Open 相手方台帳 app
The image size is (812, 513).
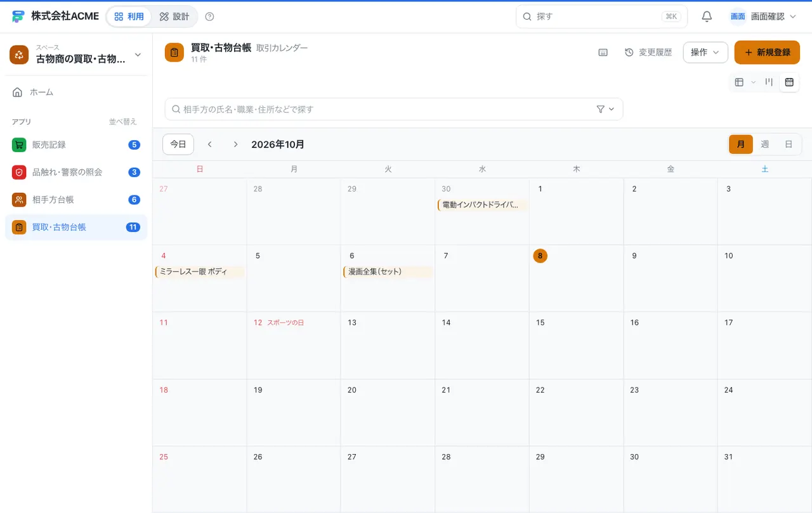click(x=76, y=200)
